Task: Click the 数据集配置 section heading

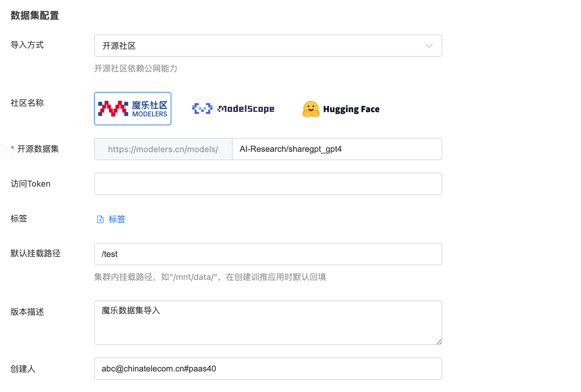Action: click(x=34, y=16)
